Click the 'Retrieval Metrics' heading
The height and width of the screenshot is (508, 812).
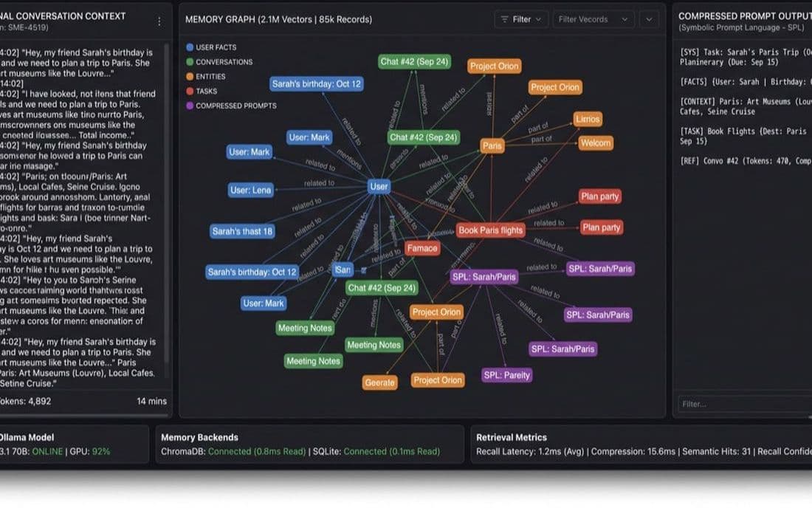(512, 437)
